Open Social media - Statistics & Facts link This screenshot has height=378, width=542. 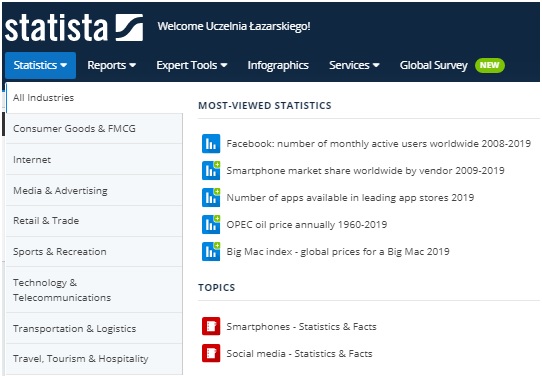point(299,353)
